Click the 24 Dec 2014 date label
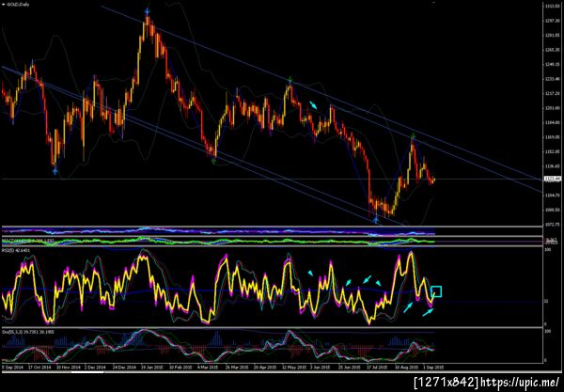Image resolution: width=564 pixels, height=392 pixels. pyautogui.click(x=124, y=368)
